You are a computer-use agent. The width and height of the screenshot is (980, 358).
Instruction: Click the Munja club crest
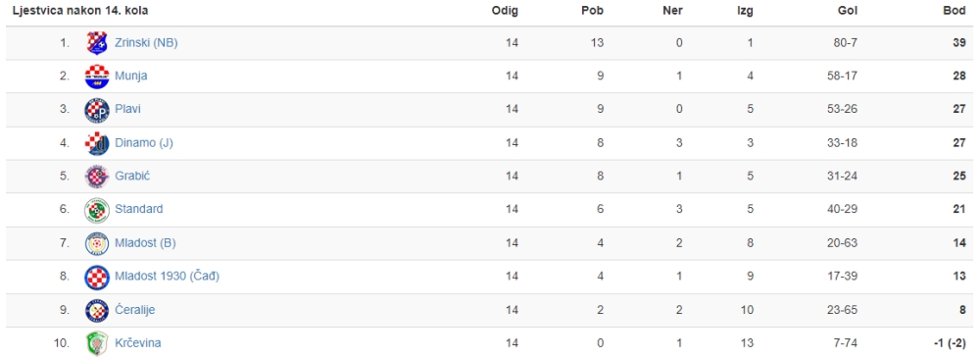(97, 77)
